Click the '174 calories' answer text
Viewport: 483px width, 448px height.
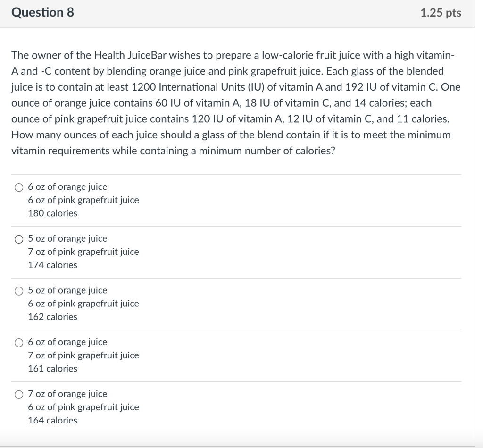53,265
